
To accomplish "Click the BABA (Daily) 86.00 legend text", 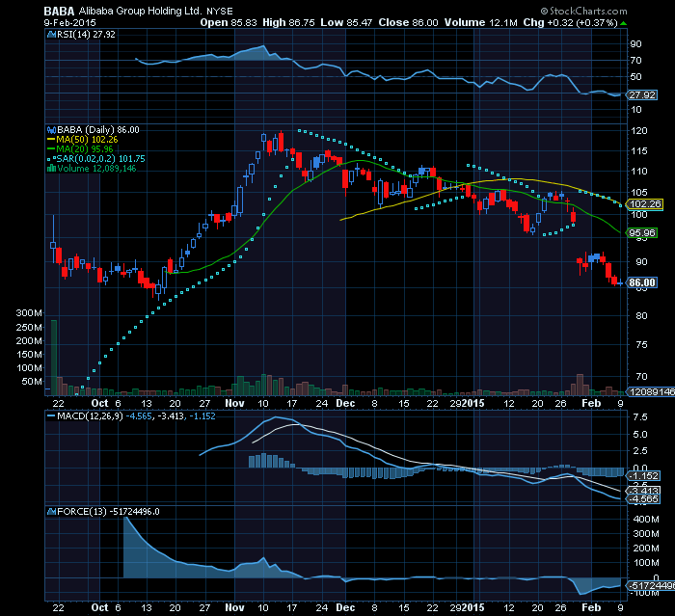I will coord(98,130).
